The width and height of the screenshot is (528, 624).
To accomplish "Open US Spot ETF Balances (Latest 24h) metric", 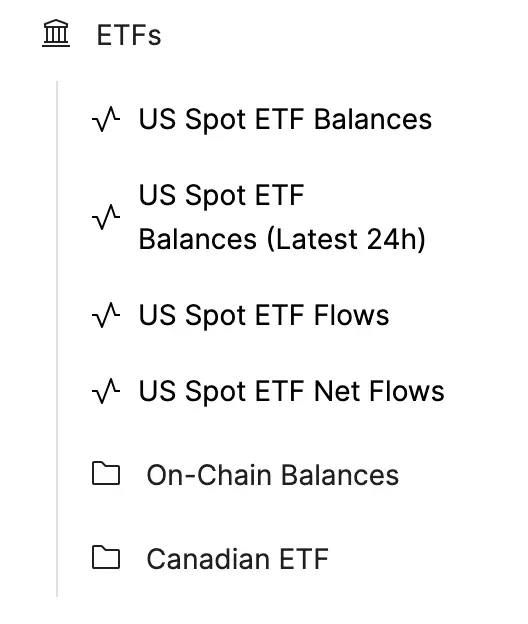I will tap(282, 217).
